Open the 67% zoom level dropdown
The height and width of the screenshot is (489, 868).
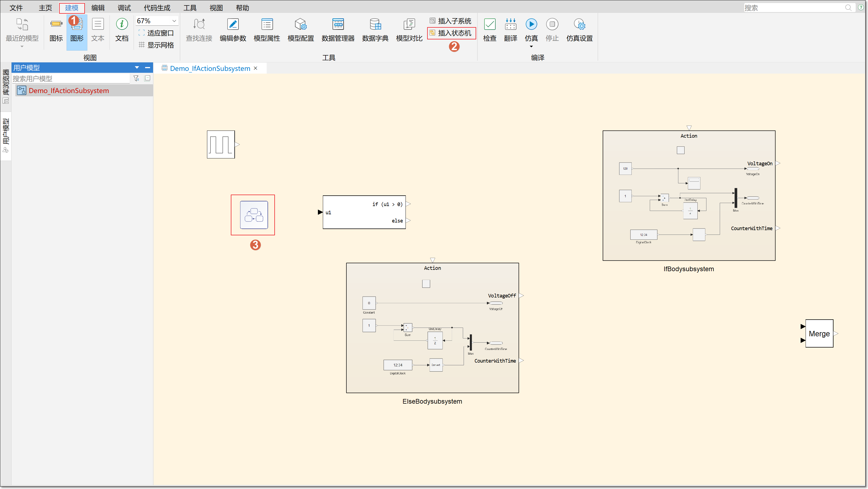pyautogui.click(x=174, y=21)
